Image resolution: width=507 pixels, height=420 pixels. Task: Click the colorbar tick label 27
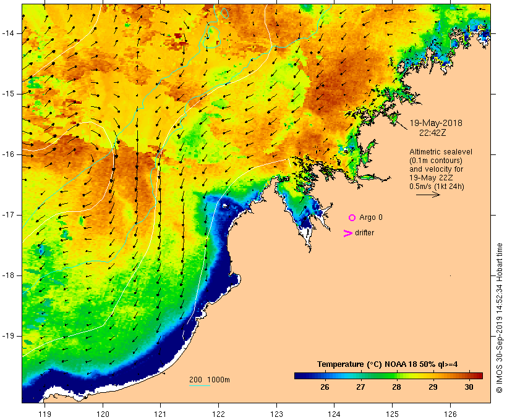[360, 387]
